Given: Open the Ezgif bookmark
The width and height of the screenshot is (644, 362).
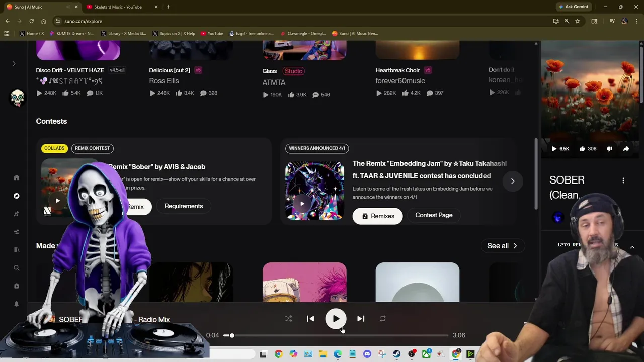Looking at the screenshot, I should click(x=251, y=34).
